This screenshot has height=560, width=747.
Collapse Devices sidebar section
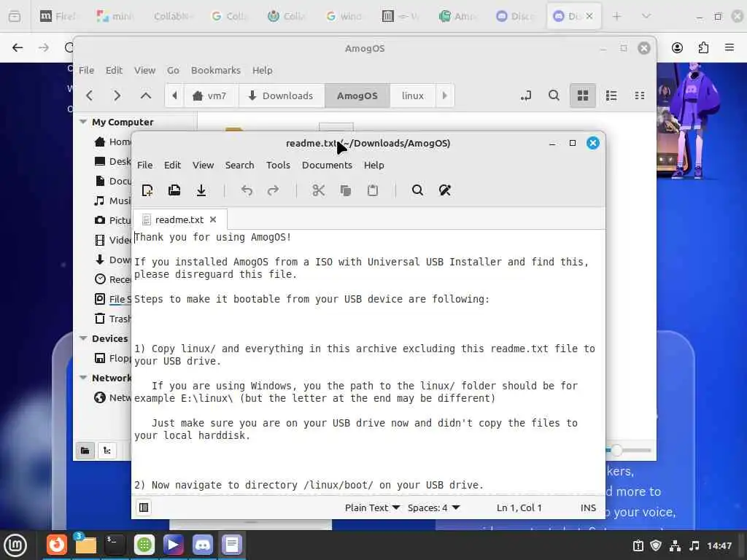pyautogui.click(x=83, y=338)
